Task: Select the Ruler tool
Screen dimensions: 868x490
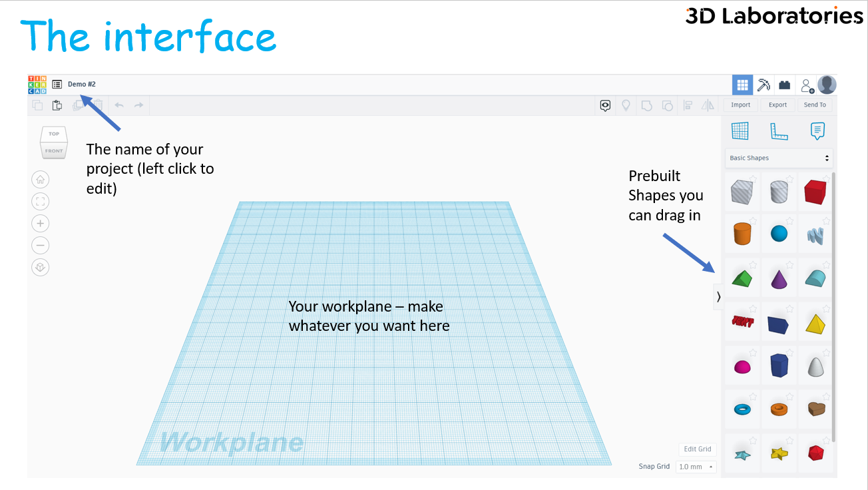Action: click(779, 131)
